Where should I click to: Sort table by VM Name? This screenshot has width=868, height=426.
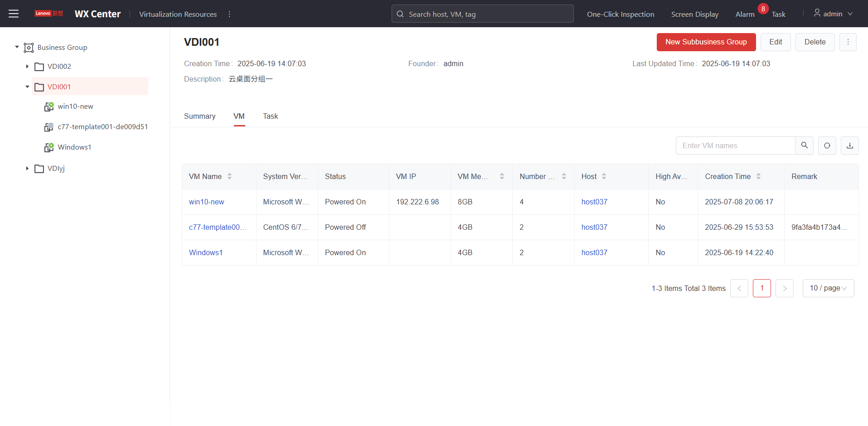click(x=229, y=176)
